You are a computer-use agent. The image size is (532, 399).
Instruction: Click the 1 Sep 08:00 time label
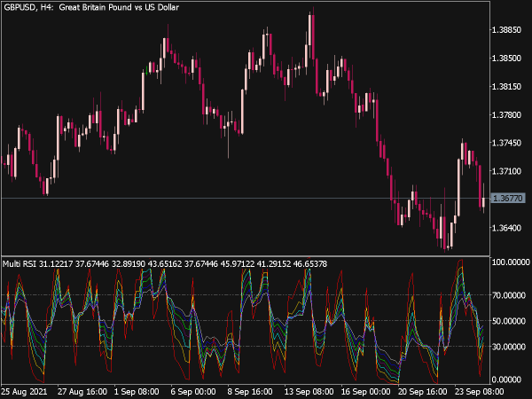coord(137,392)
